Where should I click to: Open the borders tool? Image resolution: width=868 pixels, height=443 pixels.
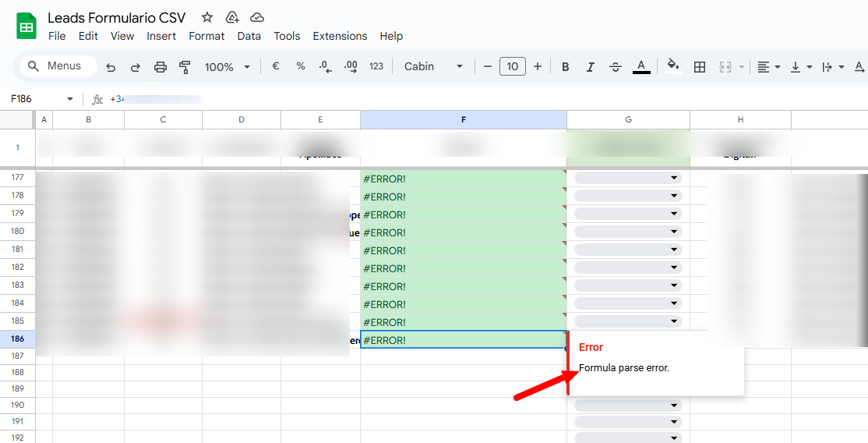700,67
